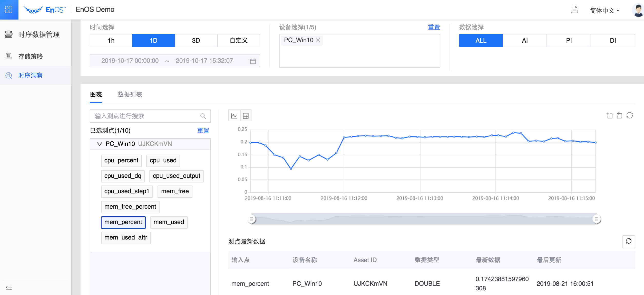
Task: Open the user avatar menu
Action: pyautogui.click(x=638, y=10)
